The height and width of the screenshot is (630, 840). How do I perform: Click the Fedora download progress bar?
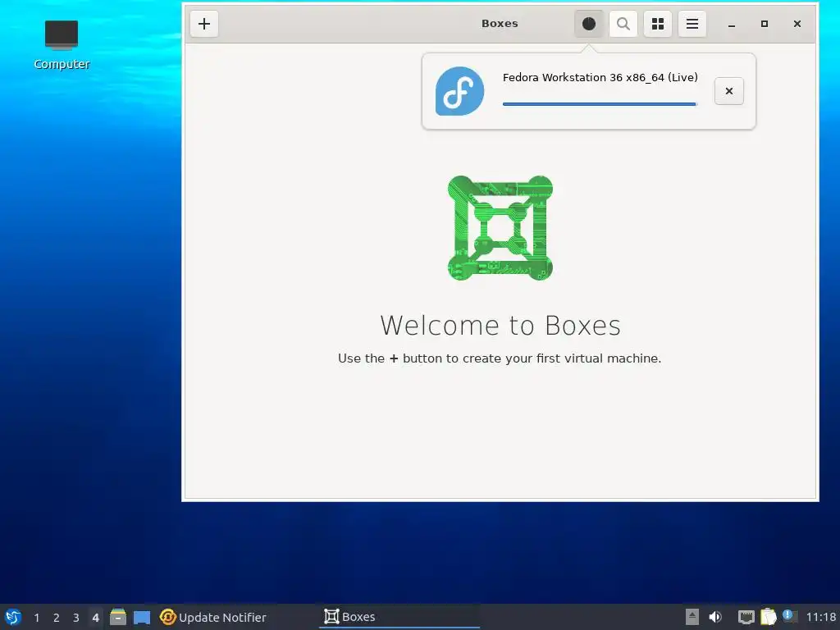tap(600, 104)
